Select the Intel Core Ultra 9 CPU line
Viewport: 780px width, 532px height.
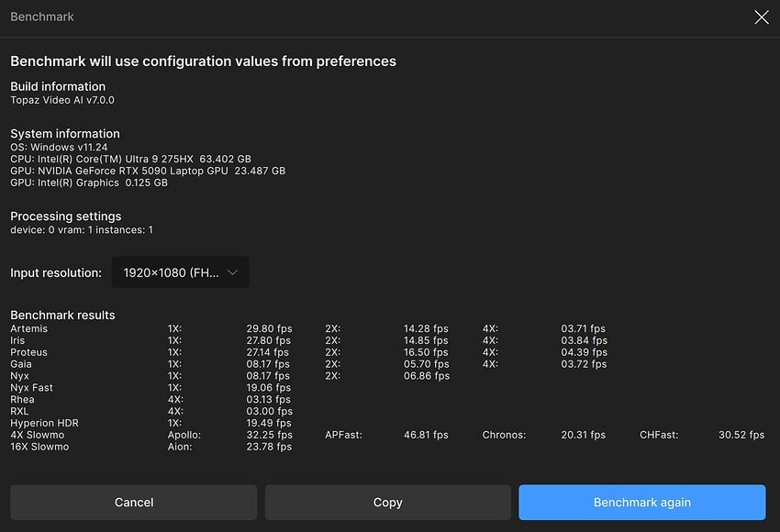130,159
